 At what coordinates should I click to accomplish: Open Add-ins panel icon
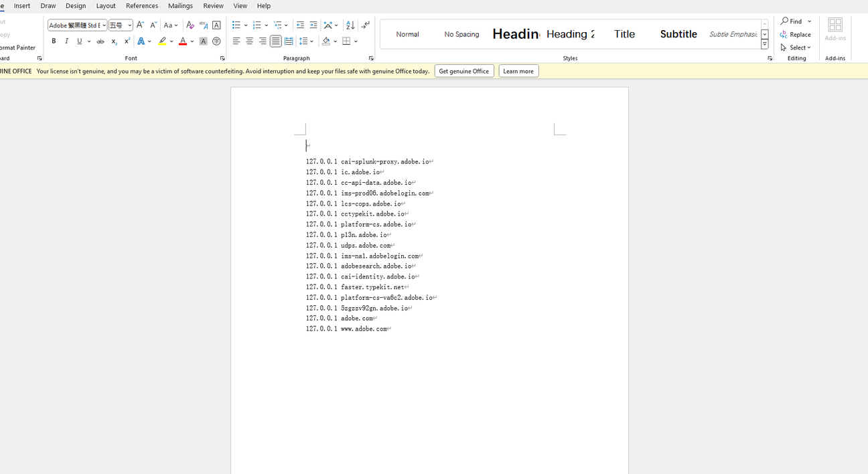pyautogui.click(x=835, y=29)
